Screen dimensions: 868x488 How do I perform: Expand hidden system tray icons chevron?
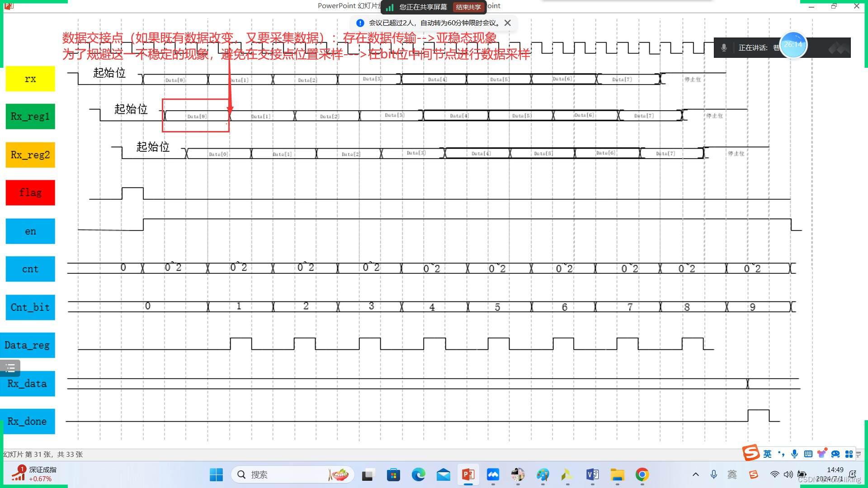point(696,474)
